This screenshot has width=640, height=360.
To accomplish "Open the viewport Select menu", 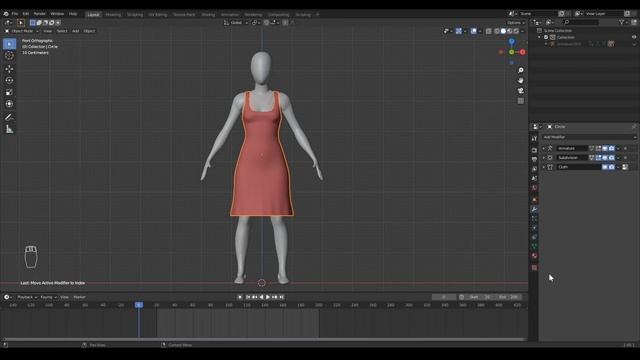I will click(62, 31).
